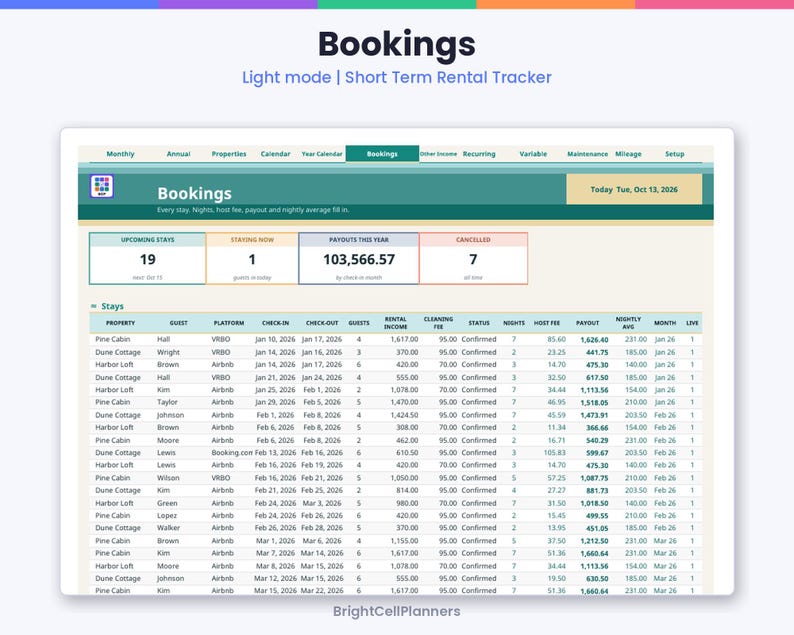Image resolution: width=794 pixels, height=635 pixels.
Task: Click rental income cell 814.00
Action: click(x=408, y=490)
